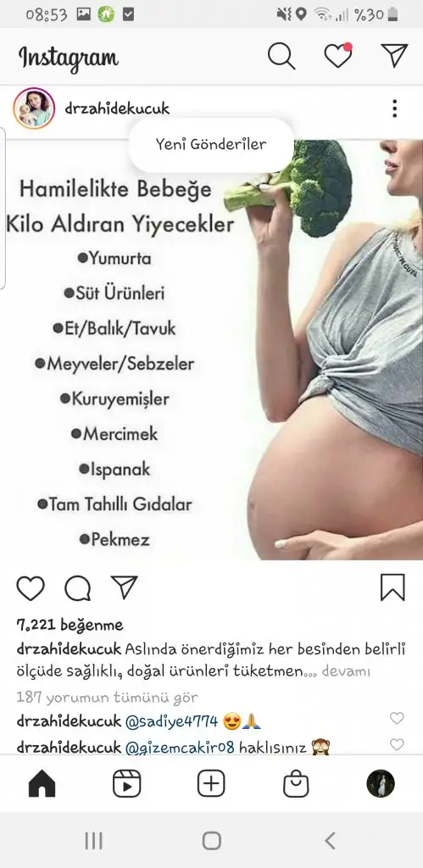Viewport: 423px width, 868px height.
Task: Like the gizemcakir08 reply comment
Action: click(x=397, y=744)
